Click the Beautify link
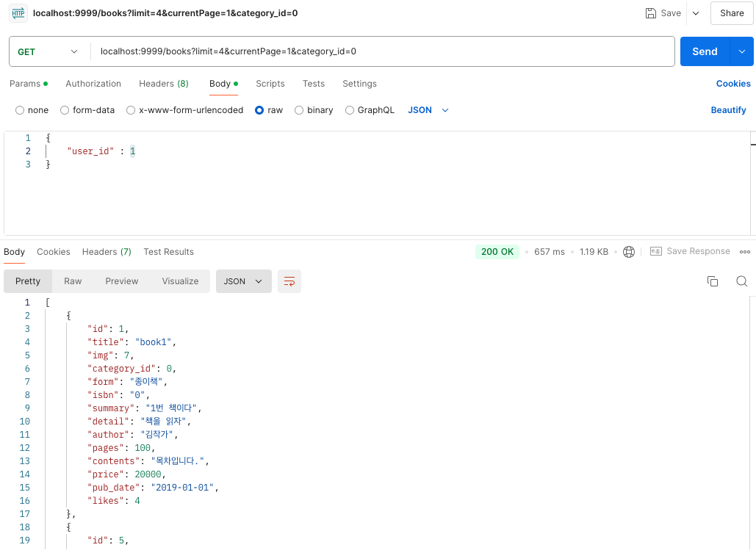This screenshot has width=756, height=553. [x=728, y=110]
